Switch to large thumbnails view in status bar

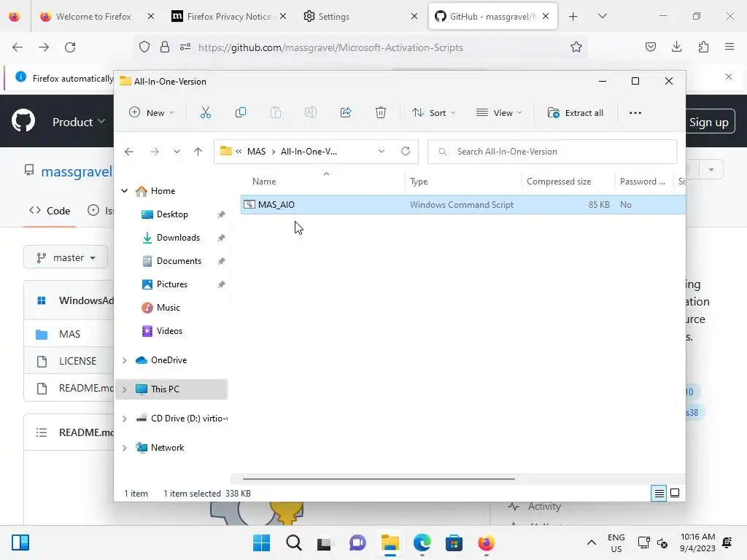(x=675, y=493)
